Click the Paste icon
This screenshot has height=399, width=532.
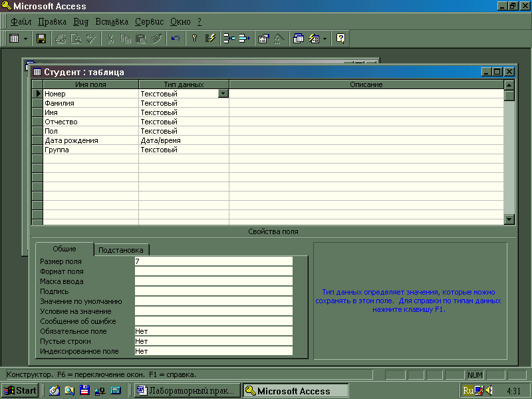[141, 39]
